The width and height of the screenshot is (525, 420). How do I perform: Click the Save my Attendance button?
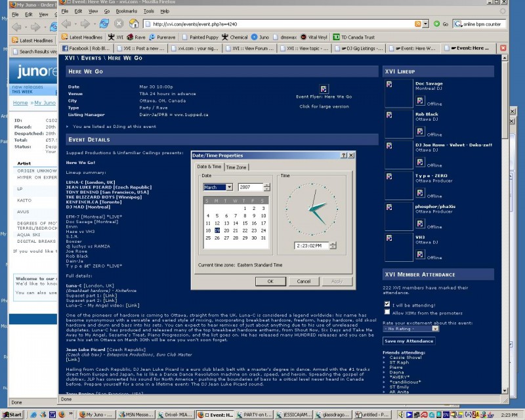click(x=408, y=341)
